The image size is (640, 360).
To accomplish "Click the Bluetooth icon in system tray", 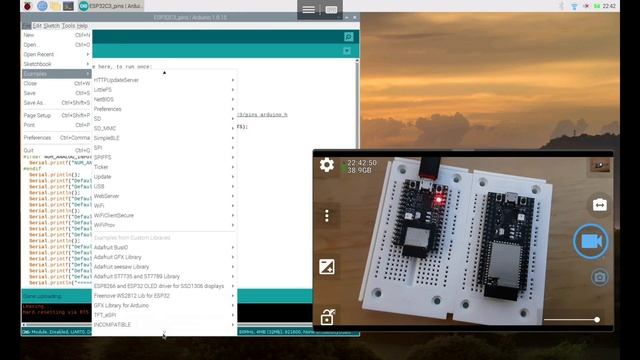I will point(561,6).
